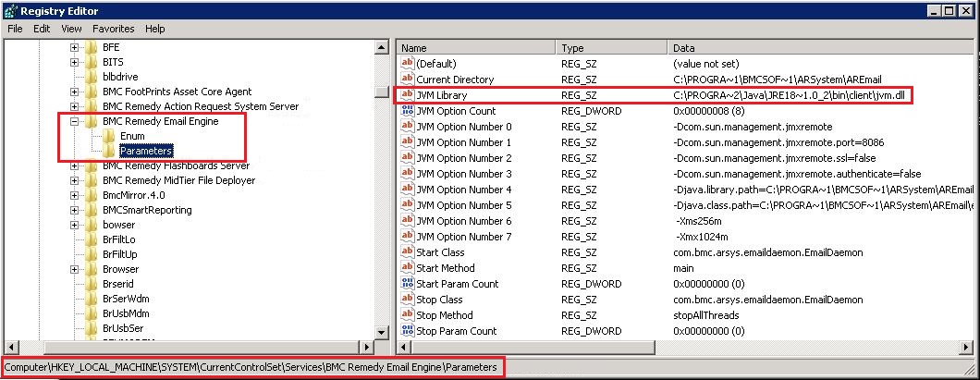Expand the BmcMirror.4.0 node

tap(74, 195)
